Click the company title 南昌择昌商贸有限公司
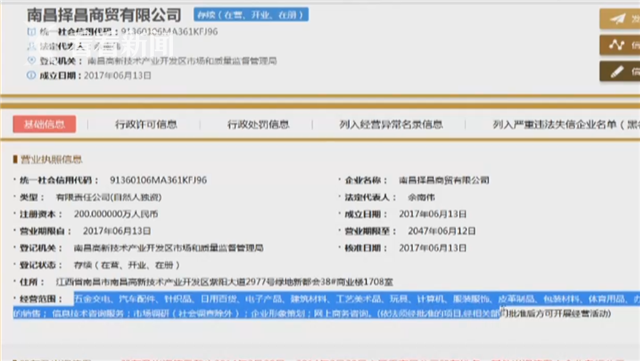The height and width of the screenshot is (361, 640). [x=104, y=15]
